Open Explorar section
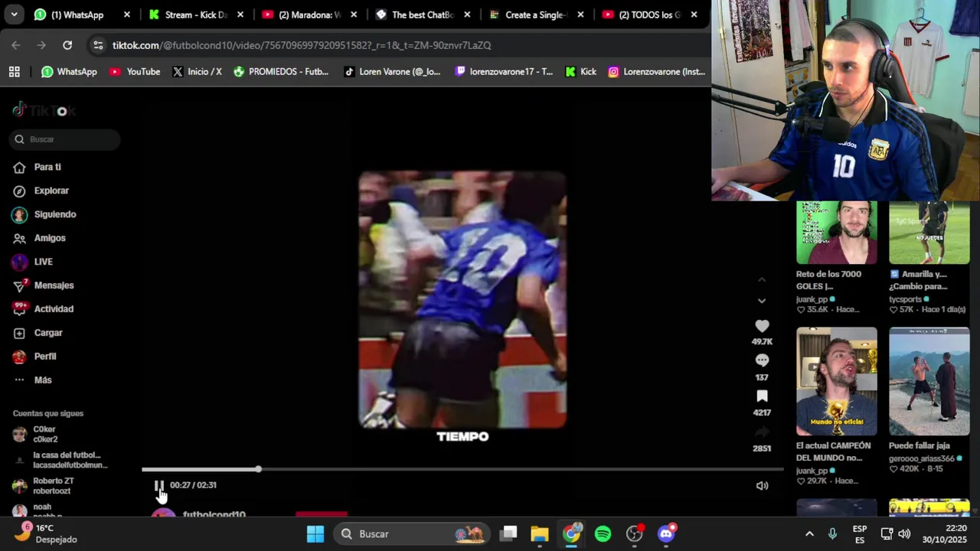 pyautogui.click(x=51, y=191)
